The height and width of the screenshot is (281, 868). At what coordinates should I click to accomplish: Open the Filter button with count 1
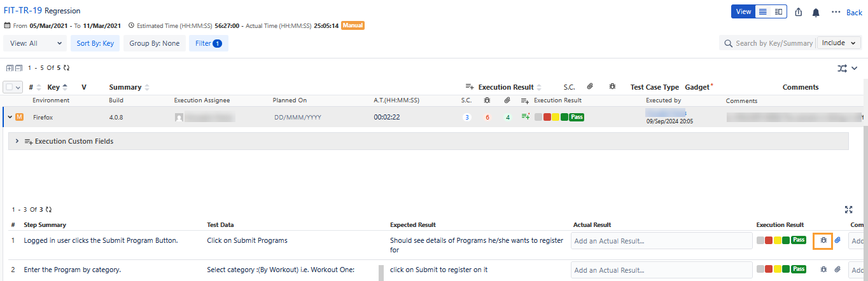pos(209,43)
